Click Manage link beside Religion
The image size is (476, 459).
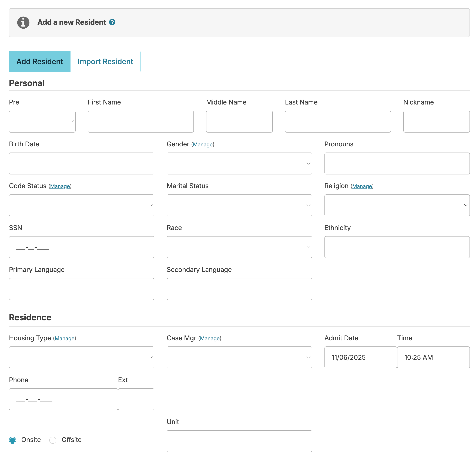362,186
